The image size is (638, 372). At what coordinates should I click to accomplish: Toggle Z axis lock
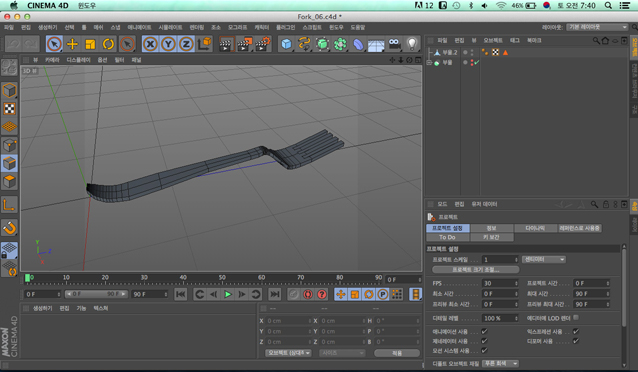coord(186,44)
